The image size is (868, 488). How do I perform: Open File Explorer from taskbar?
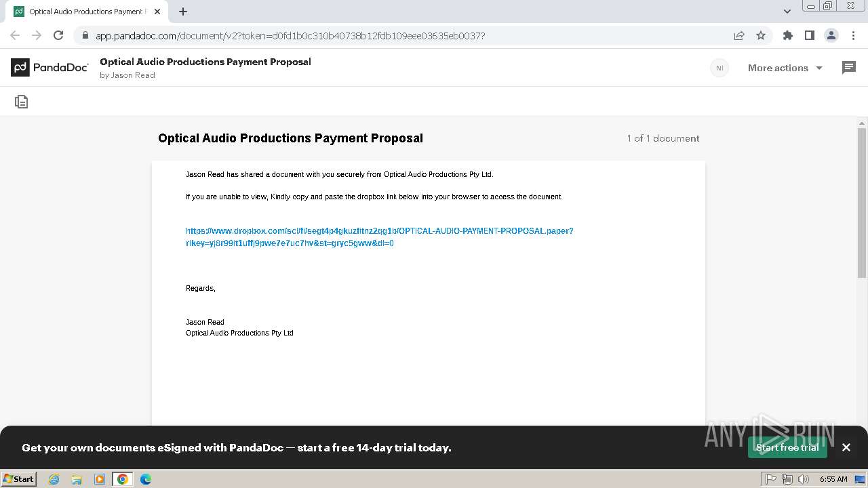point(77,479)
